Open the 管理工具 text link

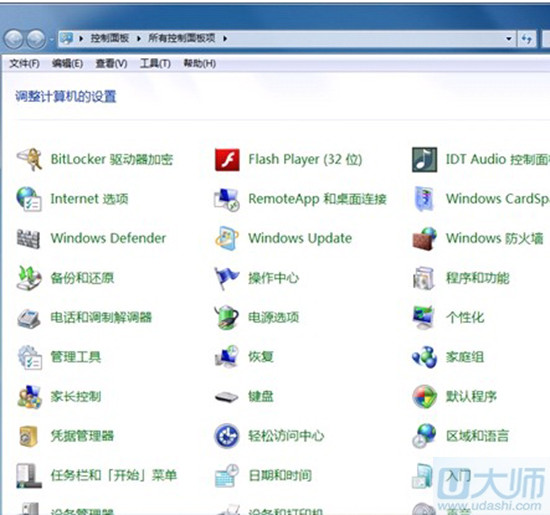click(x=76, y=357)
